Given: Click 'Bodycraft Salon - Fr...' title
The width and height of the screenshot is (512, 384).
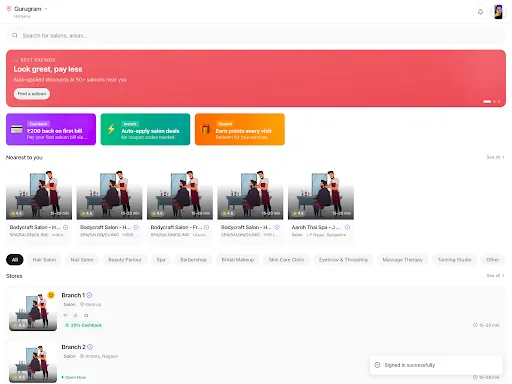Looking at the screenshot, I should pos(176,227).
